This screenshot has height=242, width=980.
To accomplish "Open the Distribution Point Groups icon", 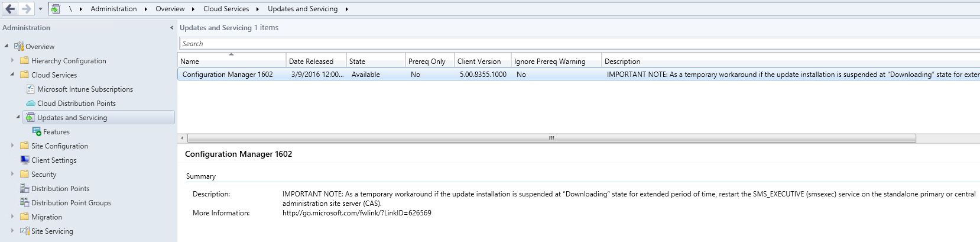I will coord(25,203).
